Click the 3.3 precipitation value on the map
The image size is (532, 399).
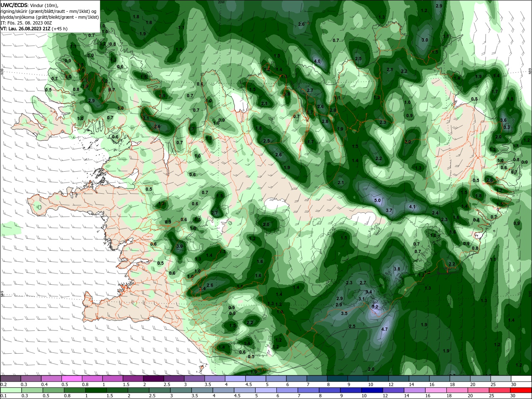click(x=507, y=127)
